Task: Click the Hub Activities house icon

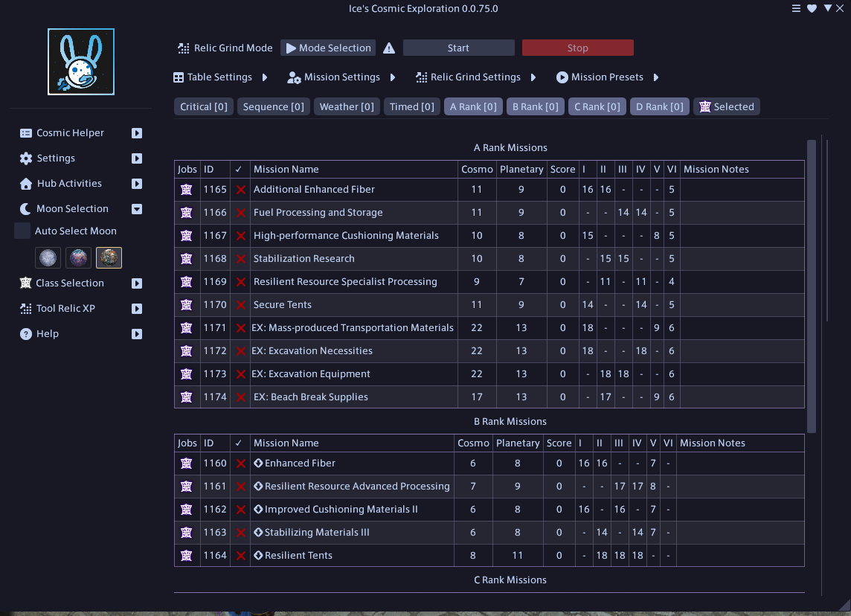Action: [x=25, y=184]
